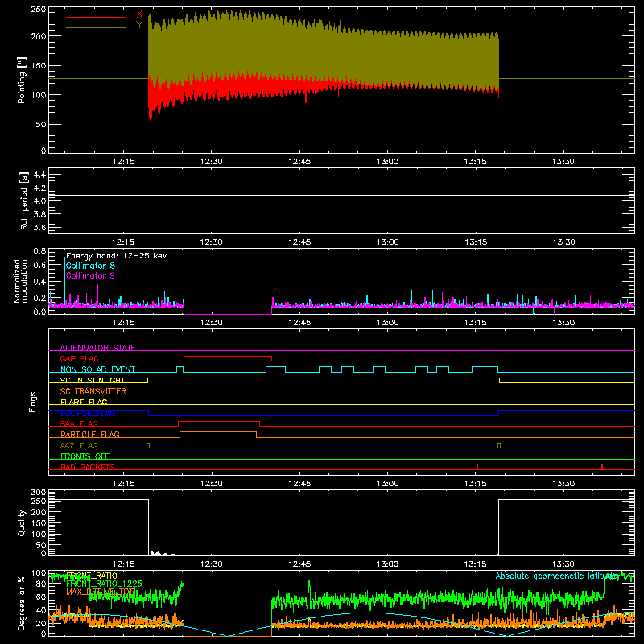644x644 pixels.
Task: Select the BAD_PACKETS flag label
Action: 88,467
